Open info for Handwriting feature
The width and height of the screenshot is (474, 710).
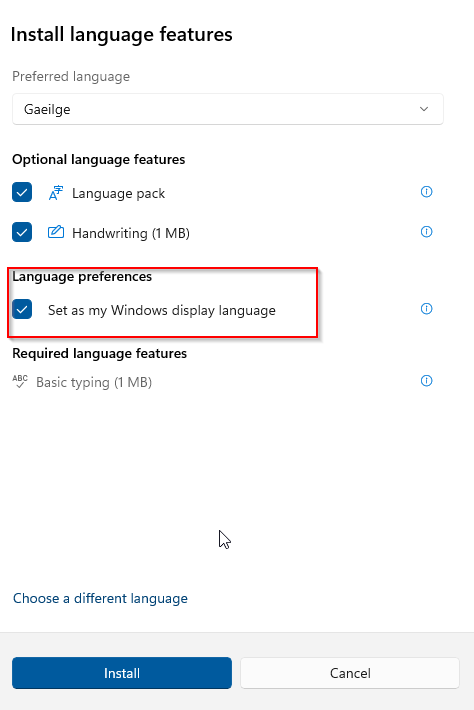426,232
